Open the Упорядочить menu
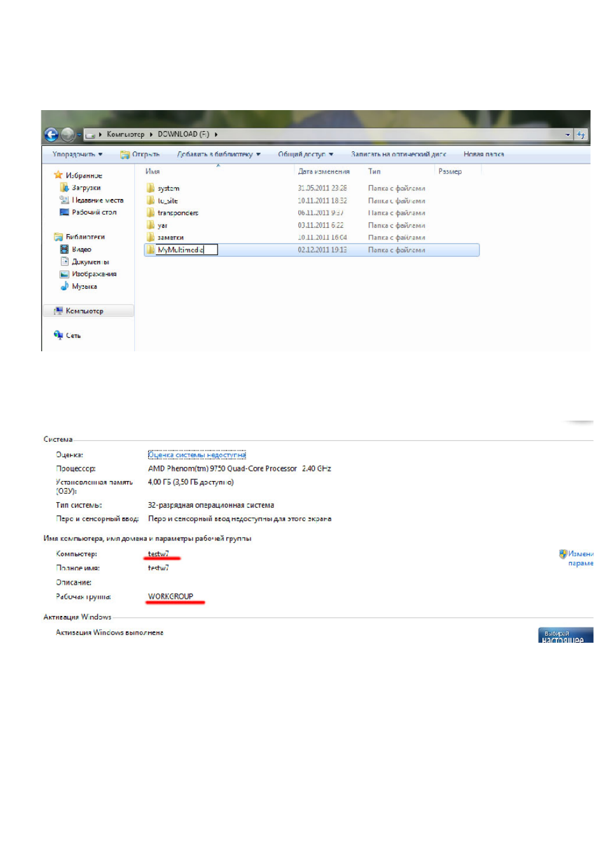This screenshot has width=606, height=868. click(x=77, y=154)
